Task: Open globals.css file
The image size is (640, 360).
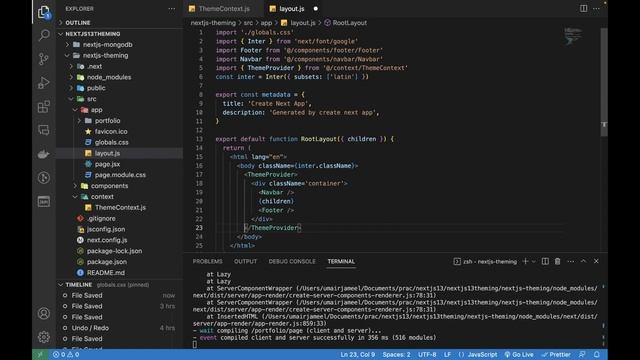Action: pyautogui.click(x=111, y=142)
